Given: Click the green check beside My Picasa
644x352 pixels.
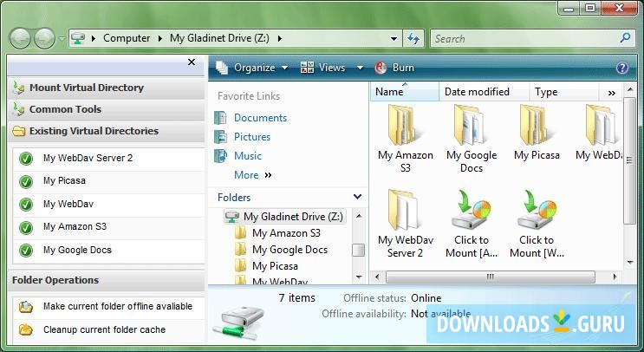Looking at the screenshot, I should click(26, 181).
